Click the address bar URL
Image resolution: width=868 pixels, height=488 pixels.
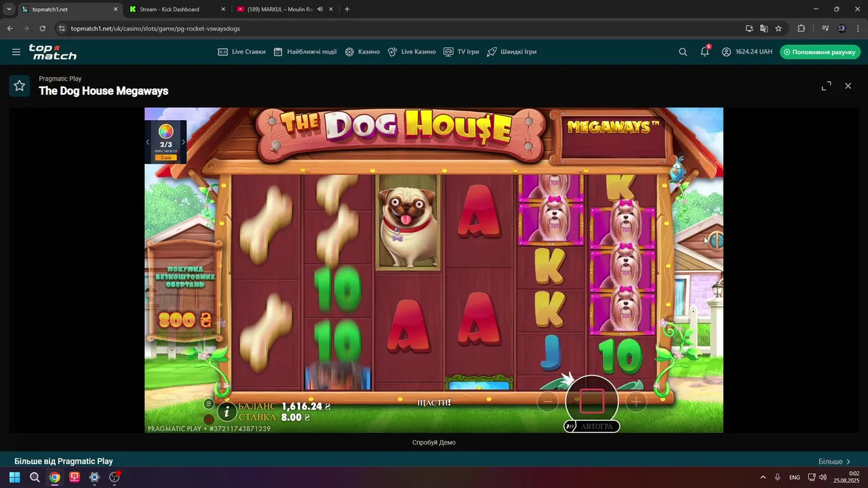click(x=155, y=28)
